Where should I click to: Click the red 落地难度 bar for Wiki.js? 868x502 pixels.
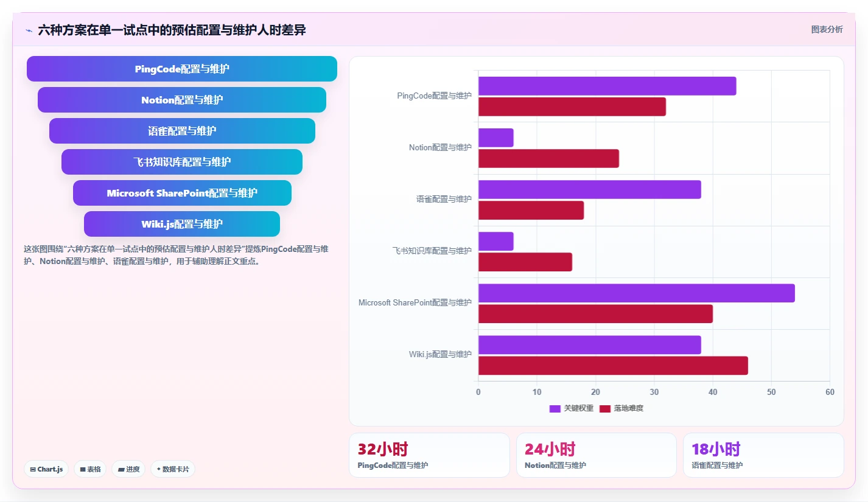coord(613,365)
